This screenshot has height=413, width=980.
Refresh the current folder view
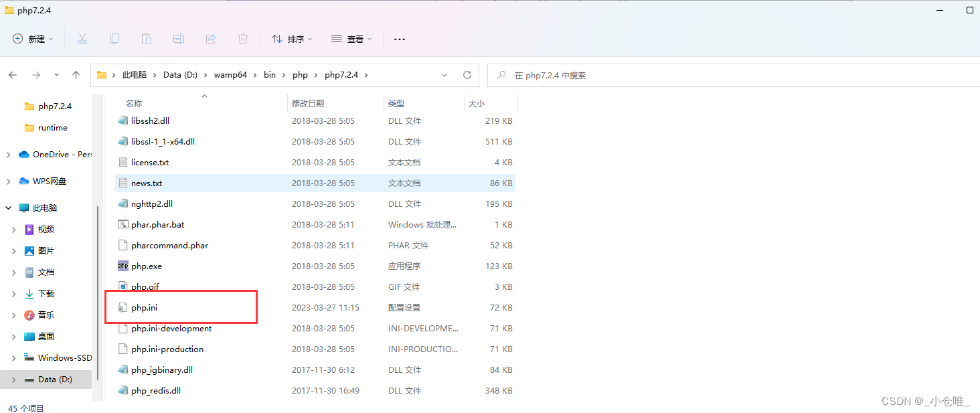pos(467,75)
